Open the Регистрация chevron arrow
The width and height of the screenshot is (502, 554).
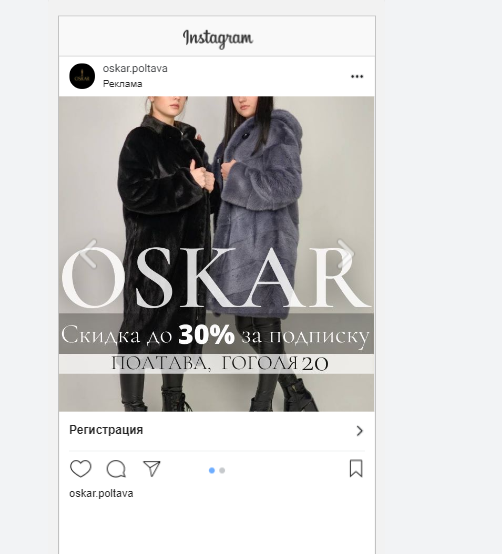pyautogui.click(x=360, y=431)
